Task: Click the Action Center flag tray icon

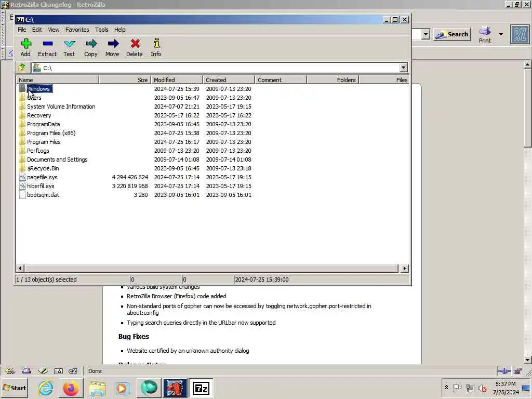Action: click(457, 388)
